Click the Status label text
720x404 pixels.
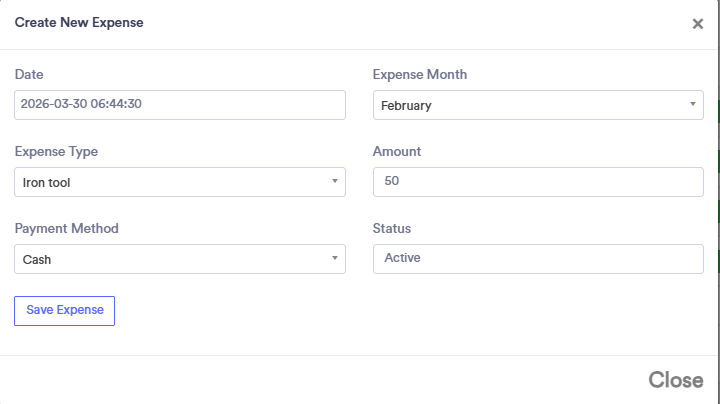[x=392, y=228]
